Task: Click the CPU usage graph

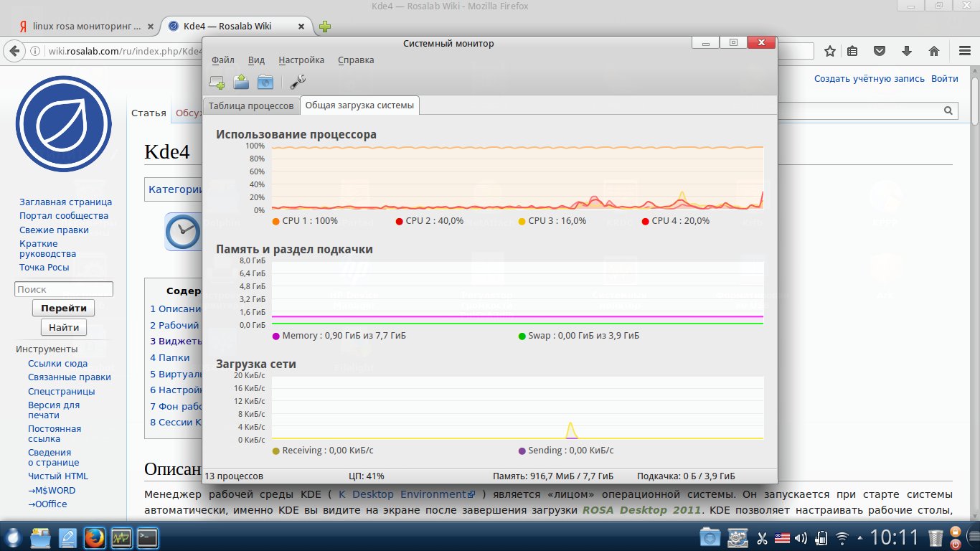Action: click(517, 178)
